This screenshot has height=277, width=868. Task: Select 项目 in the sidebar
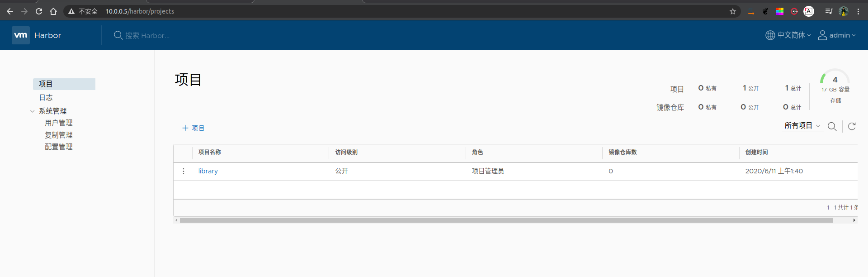(x=64, y=84)
